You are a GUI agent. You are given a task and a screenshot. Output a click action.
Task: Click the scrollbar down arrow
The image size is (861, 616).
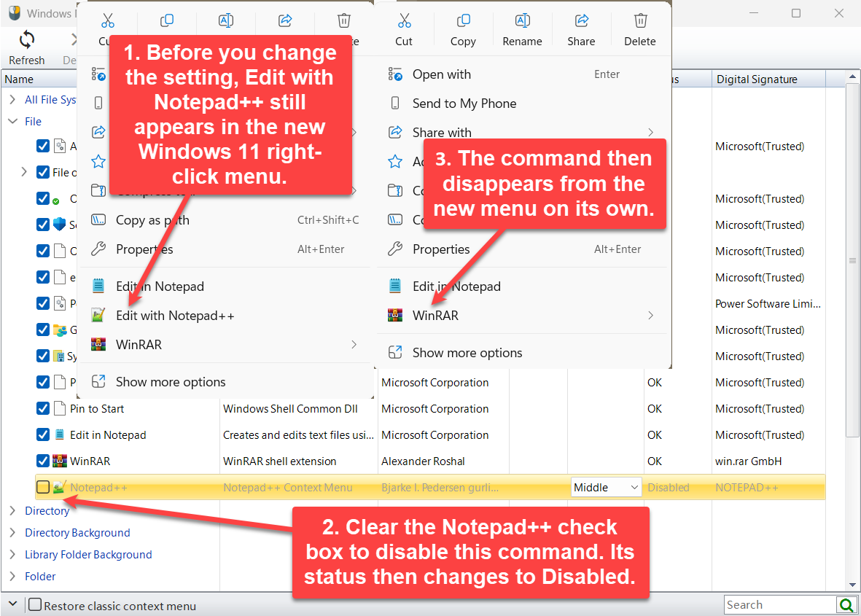[x=852, y=585]
